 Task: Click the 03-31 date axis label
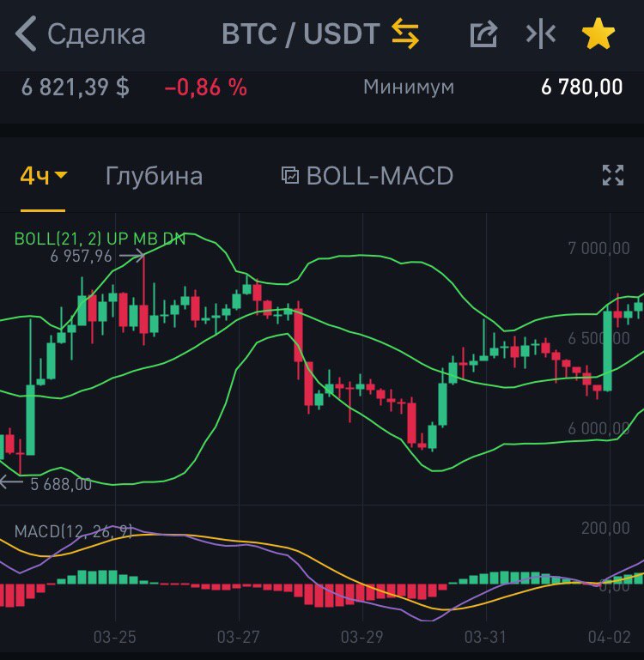click(x=485, y=637)
